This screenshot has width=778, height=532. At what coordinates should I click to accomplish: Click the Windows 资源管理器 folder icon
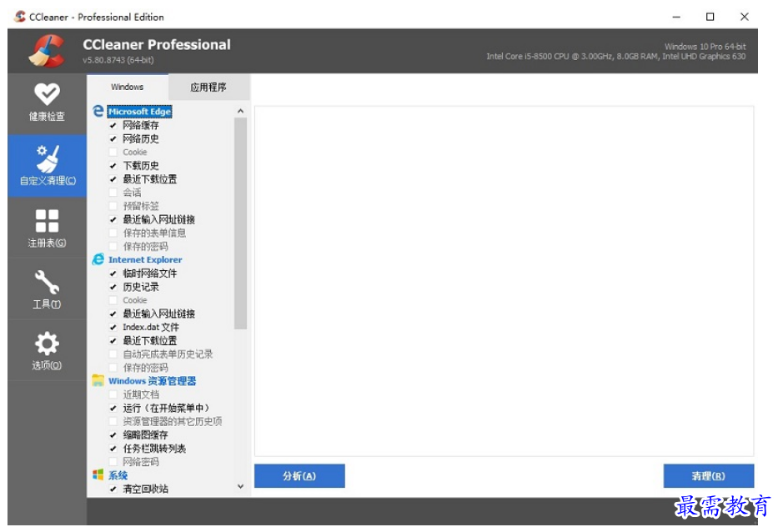(98, 380)
